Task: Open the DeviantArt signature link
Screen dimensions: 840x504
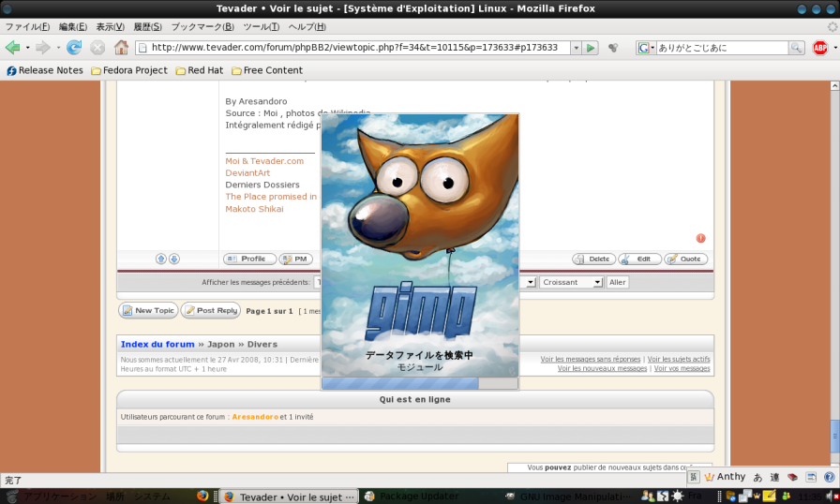Action: pyautogui.click(x=247, y=172)
